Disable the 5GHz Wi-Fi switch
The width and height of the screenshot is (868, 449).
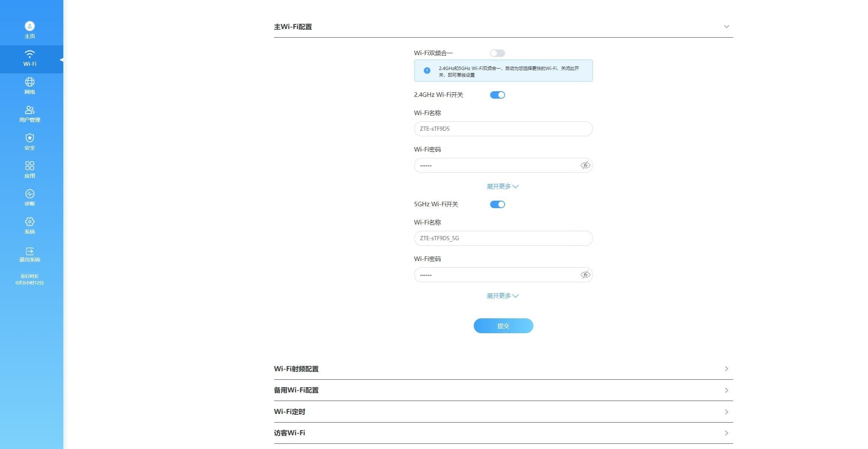click(497, 204)
